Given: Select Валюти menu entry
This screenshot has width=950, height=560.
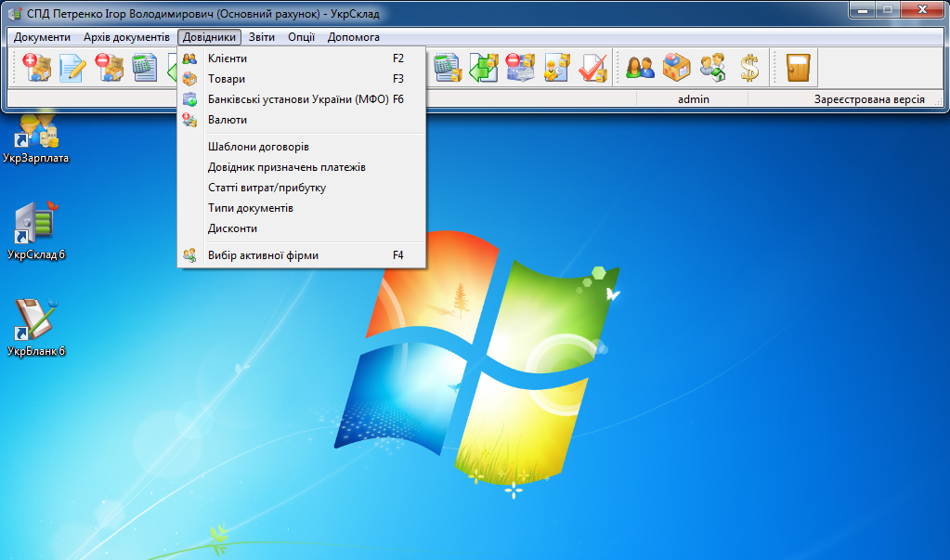Looking at the screenshot, I should (228, 120).
